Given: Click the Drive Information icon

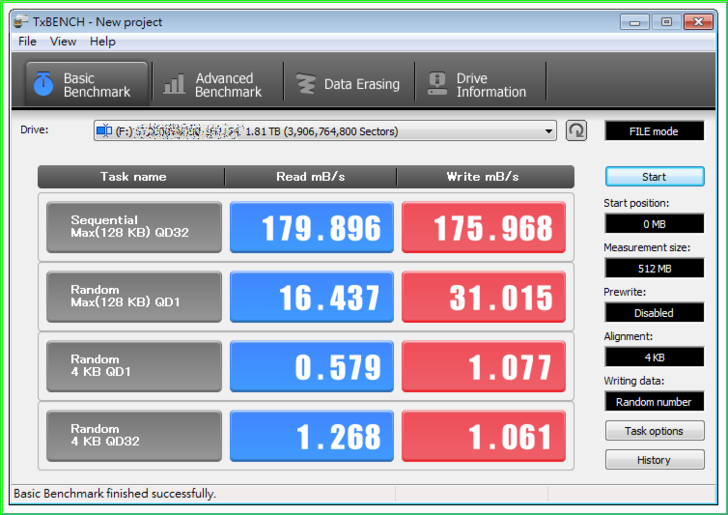Looking at the screenshot, I should coord(437,85).
